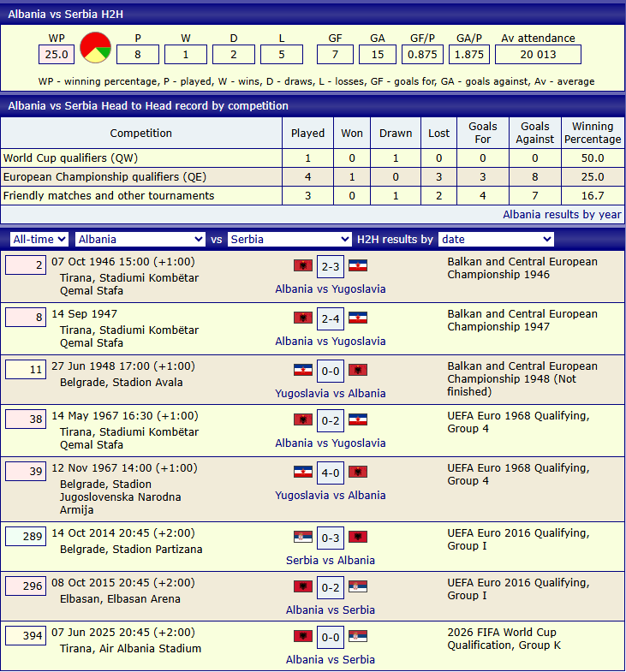Viewport: 626px width, 672px height.
Task: Click the 4-0 score of 1967 Belgrade match
Action: 330,473
